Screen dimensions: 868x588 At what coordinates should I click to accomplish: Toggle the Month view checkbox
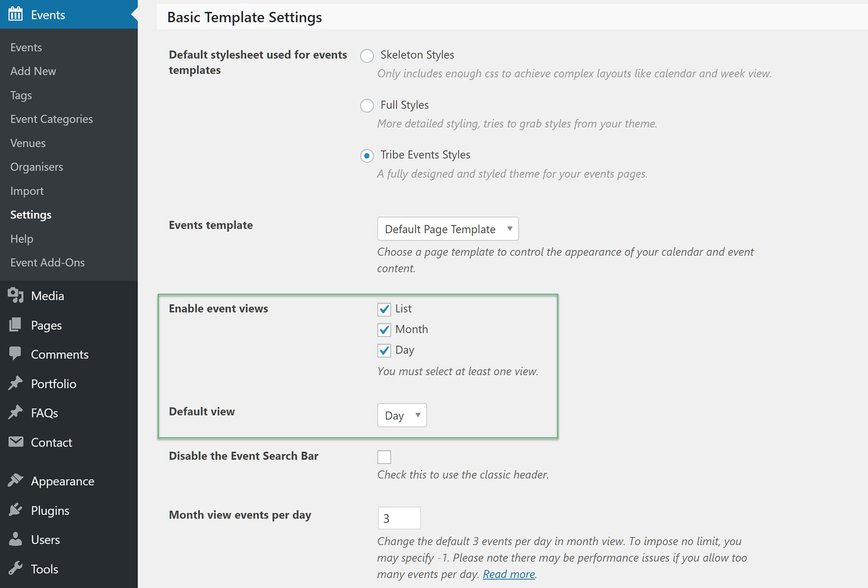[384, 330]
